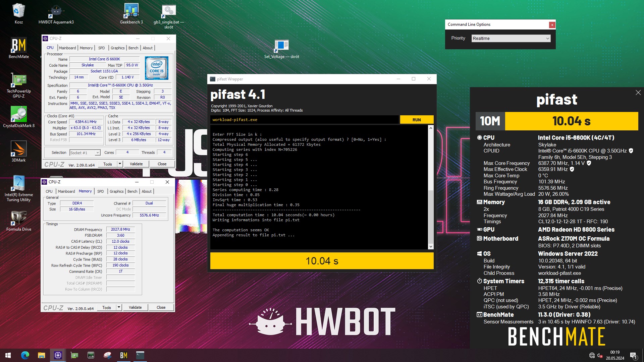The width and height of the screenshot is (644, 362).
Task: Click the Core Speed 6384.61 MHz value
Action: (86, 122)
